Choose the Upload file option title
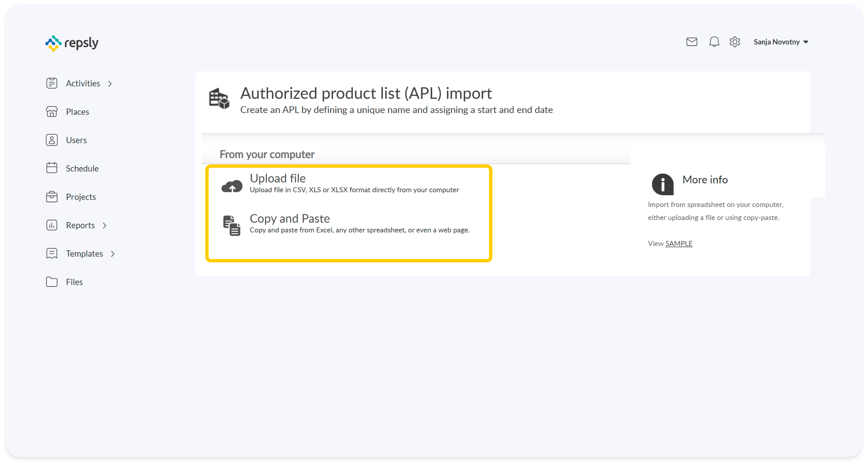The width and height of the screenshot is (868, 465). [278, 178]
